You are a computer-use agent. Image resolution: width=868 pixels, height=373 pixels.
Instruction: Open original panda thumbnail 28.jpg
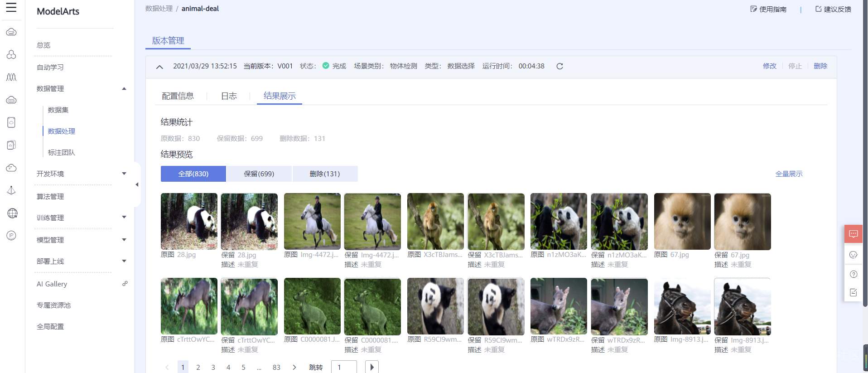click(x=189, y=222)
